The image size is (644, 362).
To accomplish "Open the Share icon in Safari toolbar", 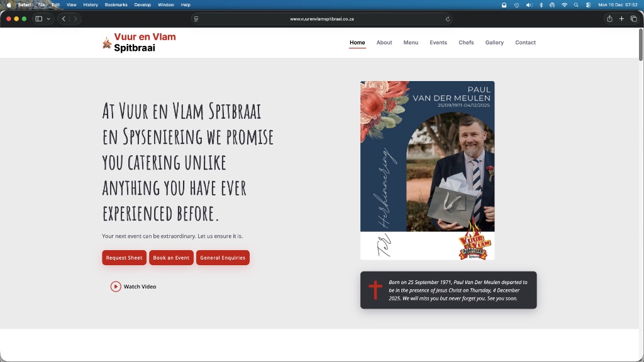I will click(609, 19).
